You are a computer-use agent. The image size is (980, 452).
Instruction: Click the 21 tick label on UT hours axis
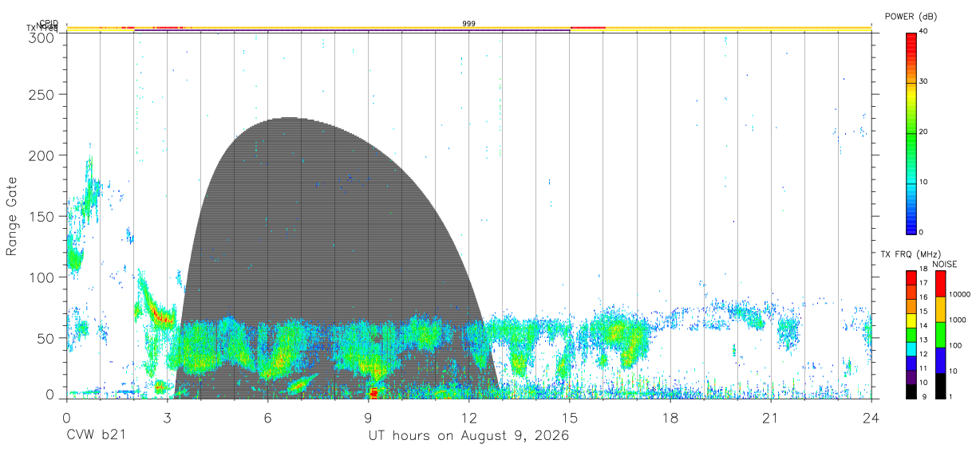coord(771,418)
